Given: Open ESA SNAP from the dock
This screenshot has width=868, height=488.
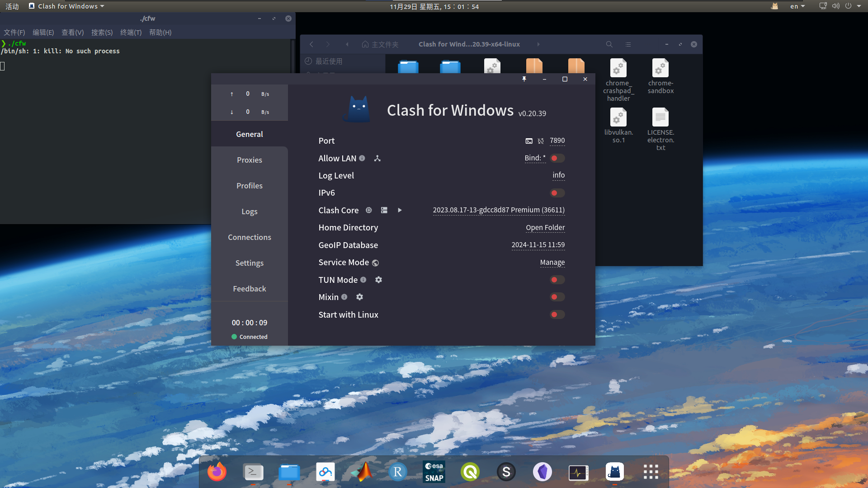Looking at the screenshot, I should (x=434, y=472).
